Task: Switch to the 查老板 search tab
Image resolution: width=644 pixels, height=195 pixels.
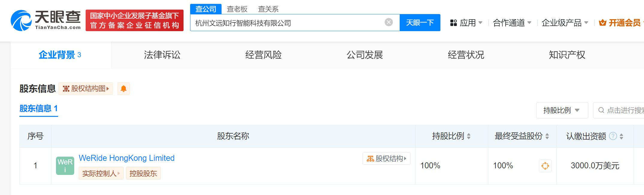Action: [x=237, y=9]
